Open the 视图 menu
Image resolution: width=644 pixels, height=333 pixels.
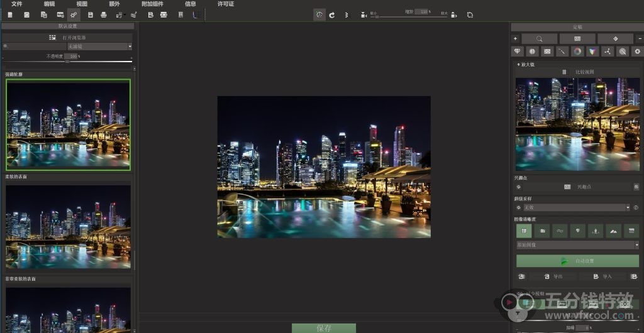point(82,4)
